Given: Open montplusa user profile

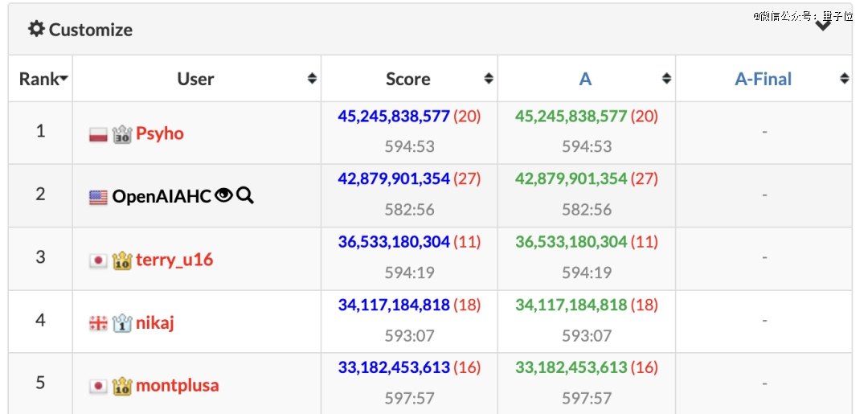Looking at the screenshot, I should [x=177, y=385].
